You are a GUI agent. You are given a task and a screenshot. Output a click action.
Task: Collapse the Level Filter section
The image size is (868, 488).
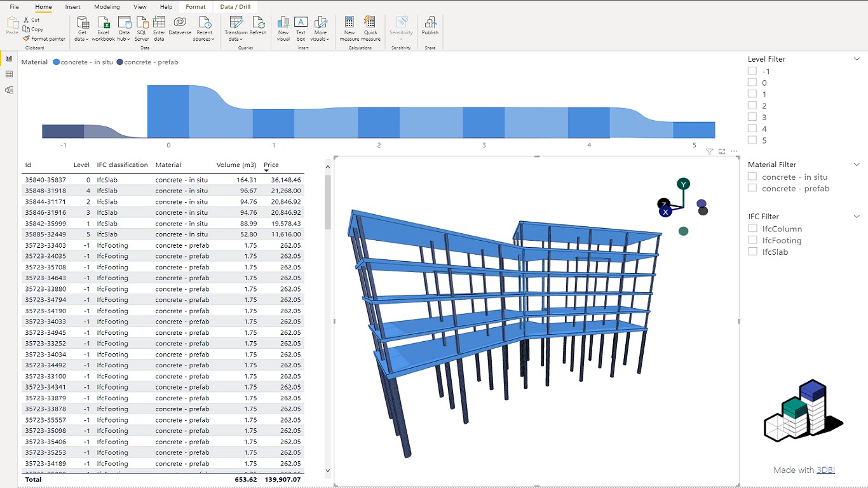[857, 58]
